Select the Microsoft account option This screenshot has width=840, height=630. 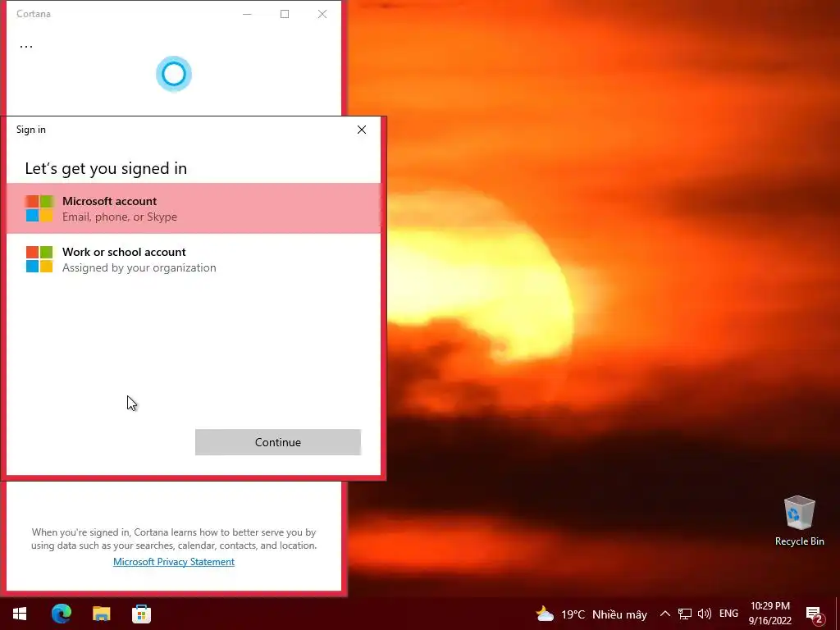click(x=194, y=208)
